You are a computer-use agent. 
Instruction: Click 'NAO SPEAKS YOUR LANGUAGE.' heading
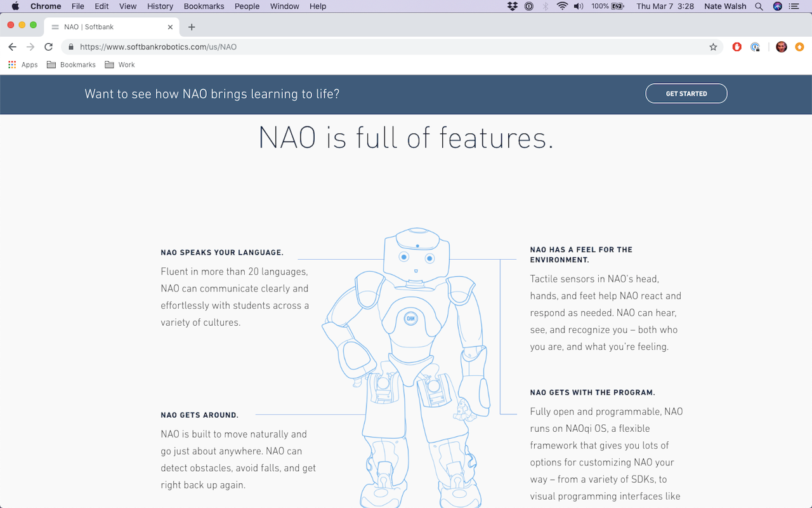[222, 253]
